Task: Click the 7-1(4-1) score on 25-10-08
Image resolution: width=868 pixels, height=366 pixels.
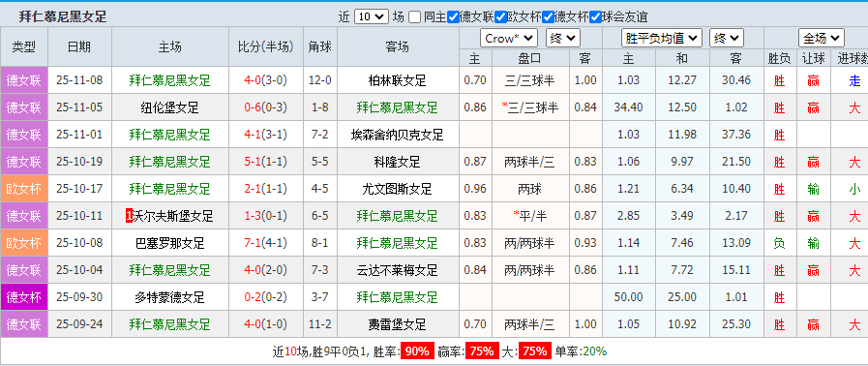Action: (266, 244)
